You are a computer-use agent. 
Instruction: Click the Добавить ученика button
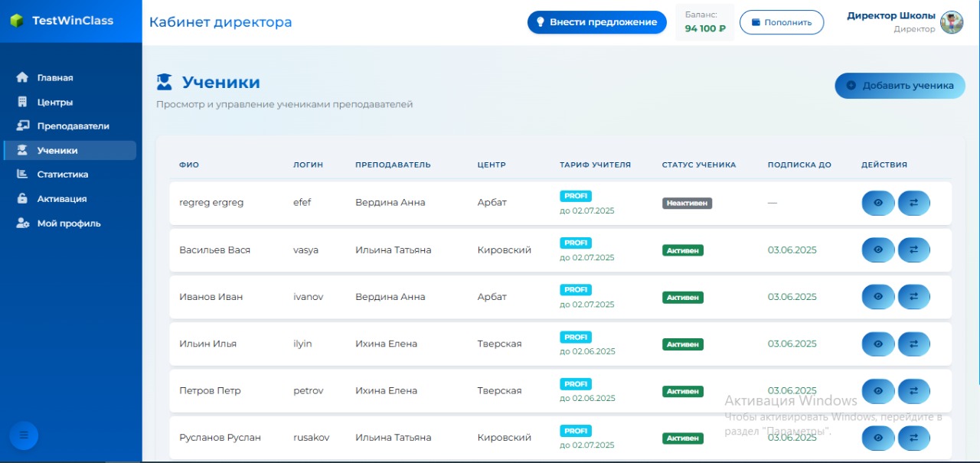tap(900, 86)
